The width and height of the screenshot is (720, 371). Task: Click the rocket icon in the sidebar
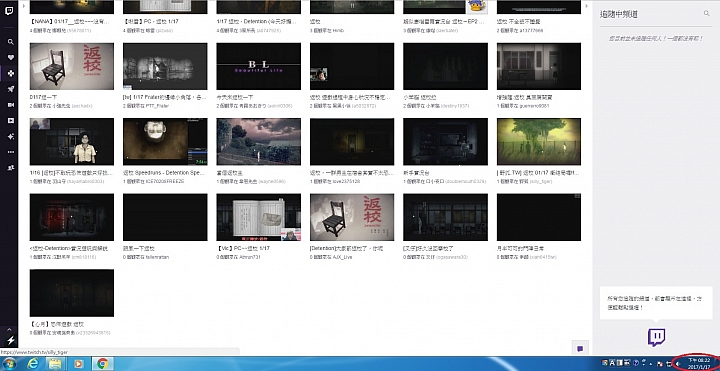[x=11, y=89]
